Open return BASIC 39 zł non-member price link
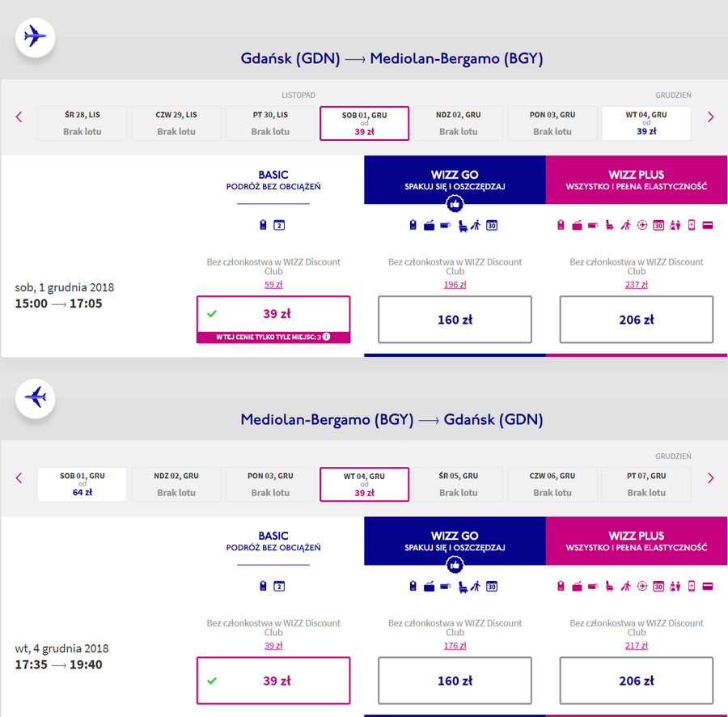The height and width of the screenshot is (717, 728). coord(273,646)
